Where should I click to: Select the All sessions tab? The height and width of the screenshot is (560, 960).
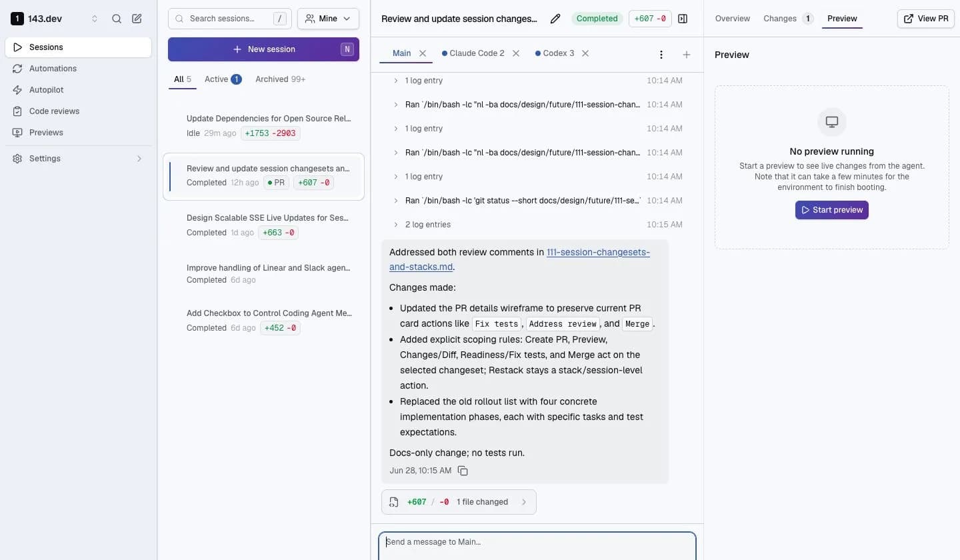click(x=182, y=79)
